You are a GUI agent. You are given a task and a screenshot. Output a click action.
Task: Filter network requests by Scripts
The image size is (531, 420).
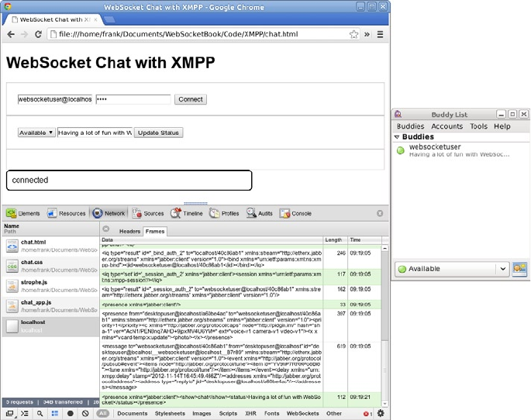[228, 413]
